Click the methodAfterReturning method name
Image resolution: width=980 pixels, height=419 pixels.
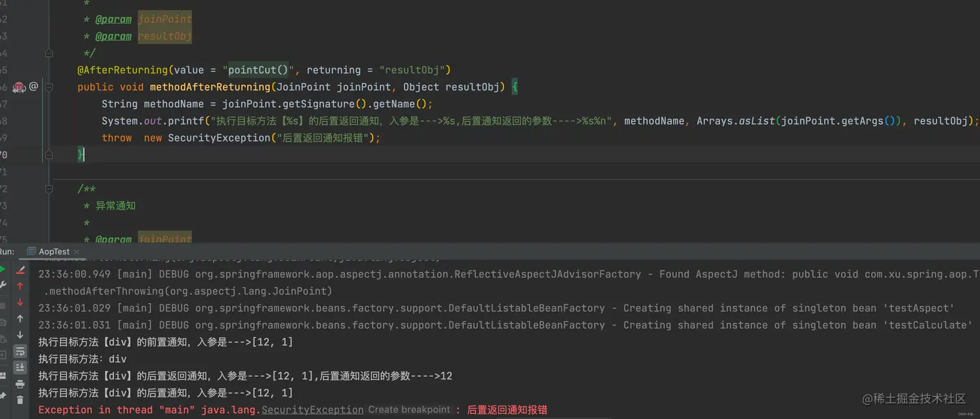click(210, 87)
